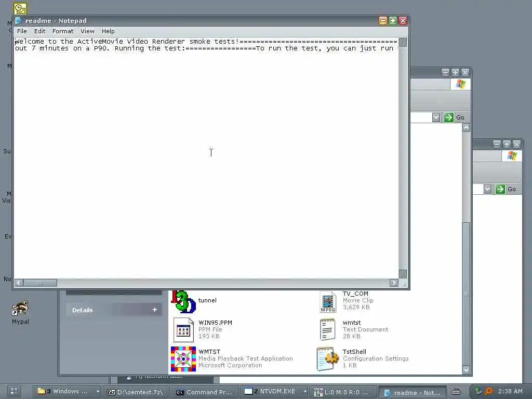Switch to the Windows Explorer taskbar group
This screenshot has width=532, height=399.
[x=64, y=392]
